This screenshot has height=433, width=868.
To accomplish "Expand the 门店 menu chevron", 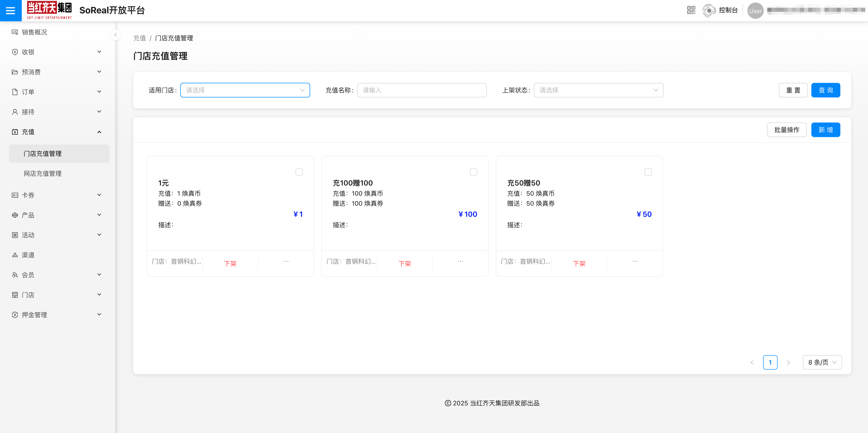I will [99, 295].
